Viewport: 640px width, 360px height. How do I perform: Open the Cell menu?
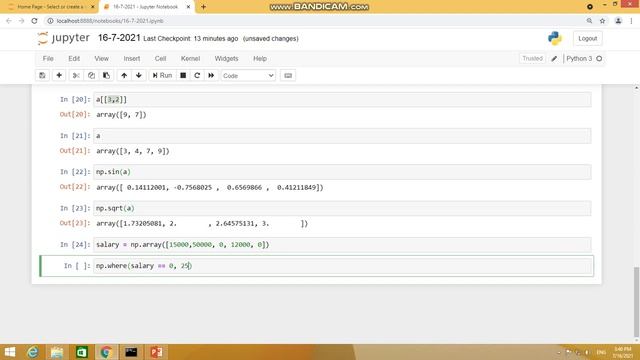coord(160,59)
